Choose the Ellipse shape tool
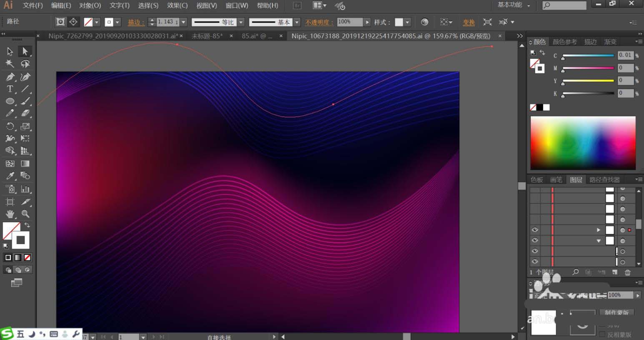 [10, 101]
